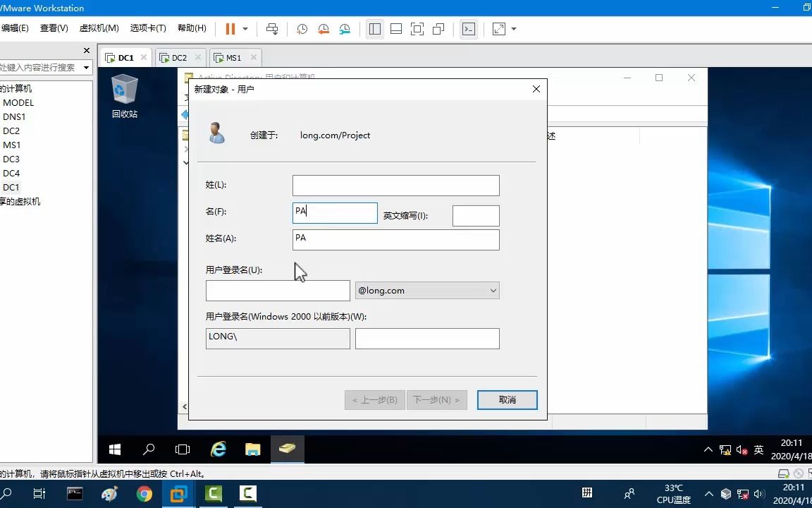Click the guest taskbar search icon
The height and width of the screenshot is (508, 812).
149,449
